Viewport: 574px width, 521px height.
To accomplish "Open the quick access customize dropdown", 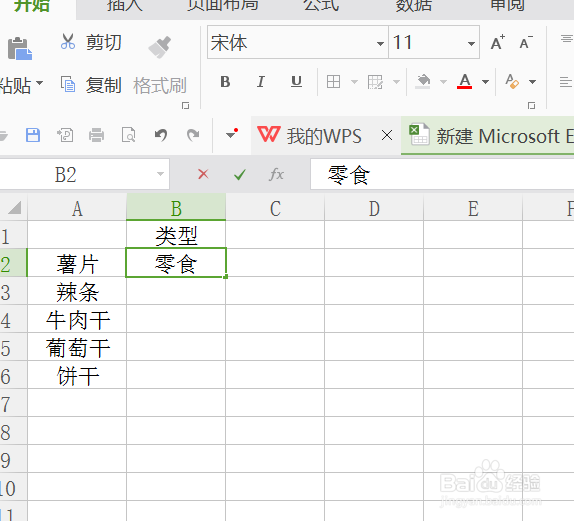I will point(231,134).
